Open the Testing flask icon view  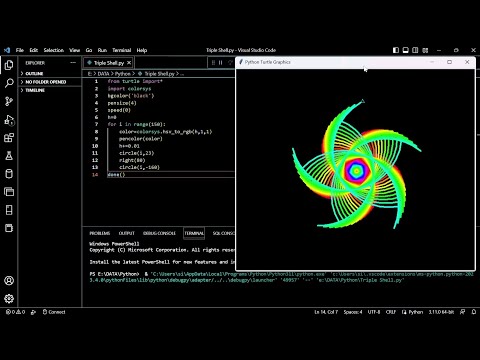pos(9,155)
